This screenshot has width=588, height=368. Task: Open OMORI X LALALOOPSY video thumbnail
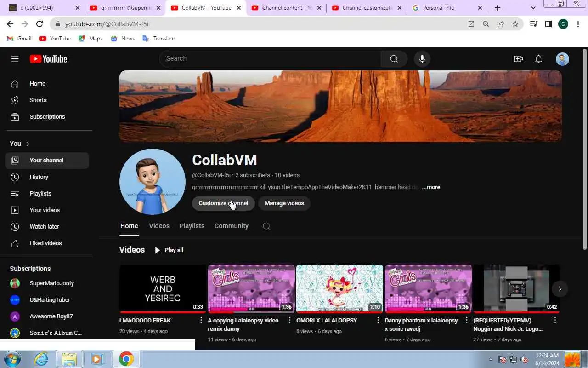click(x=339, y=289)
